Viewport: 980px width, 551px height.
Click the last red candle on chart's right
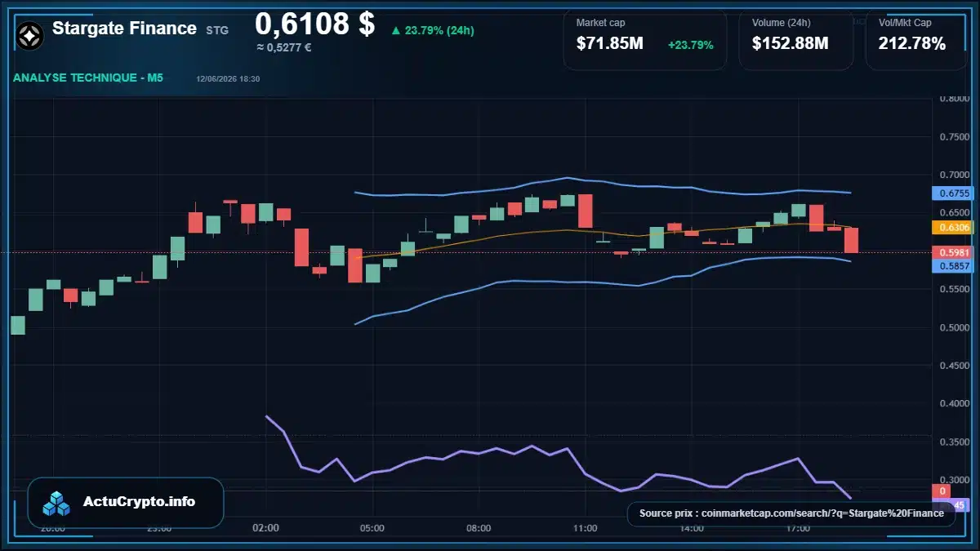click(852, 240)
